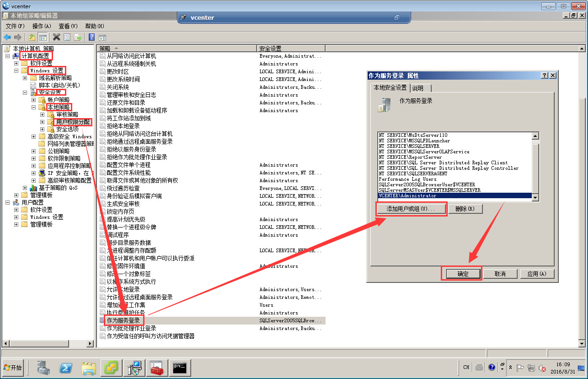This screenshot has width=588, height=379.
Task: Collapse the 安全设置 tree node
Action: [25, 92]
